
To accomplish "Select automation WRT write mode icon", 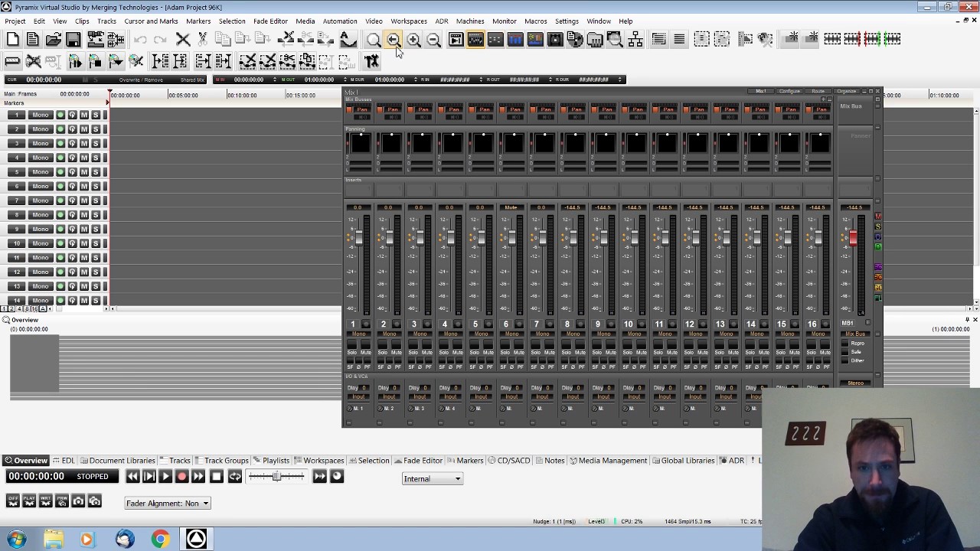I will [x=45, y=501].
